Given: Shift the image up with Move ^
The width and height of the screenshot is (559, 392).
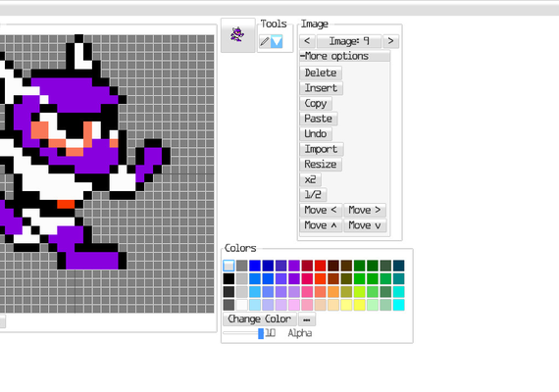Looking at the screenshot, I should coord(321,225).
